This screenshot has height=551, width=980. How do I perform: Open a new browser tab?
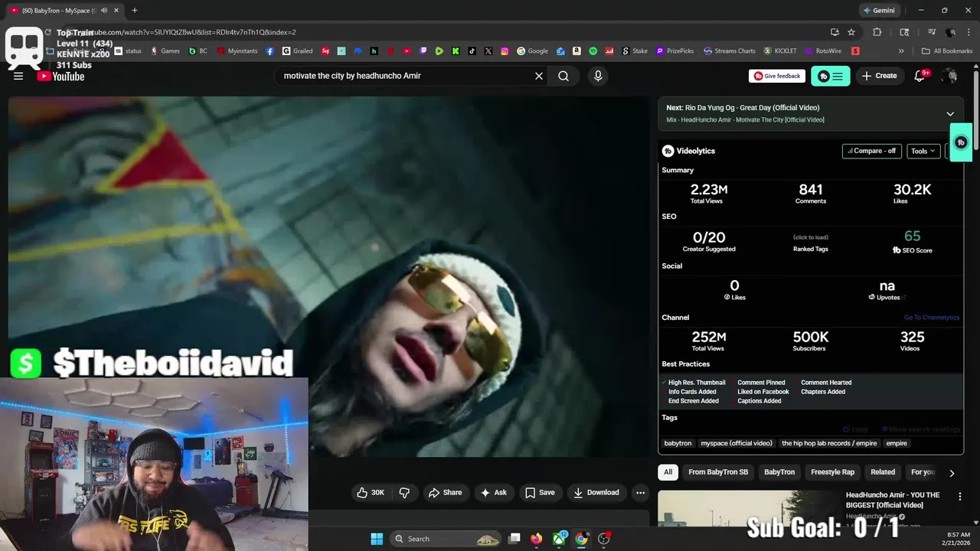[134, 11]
